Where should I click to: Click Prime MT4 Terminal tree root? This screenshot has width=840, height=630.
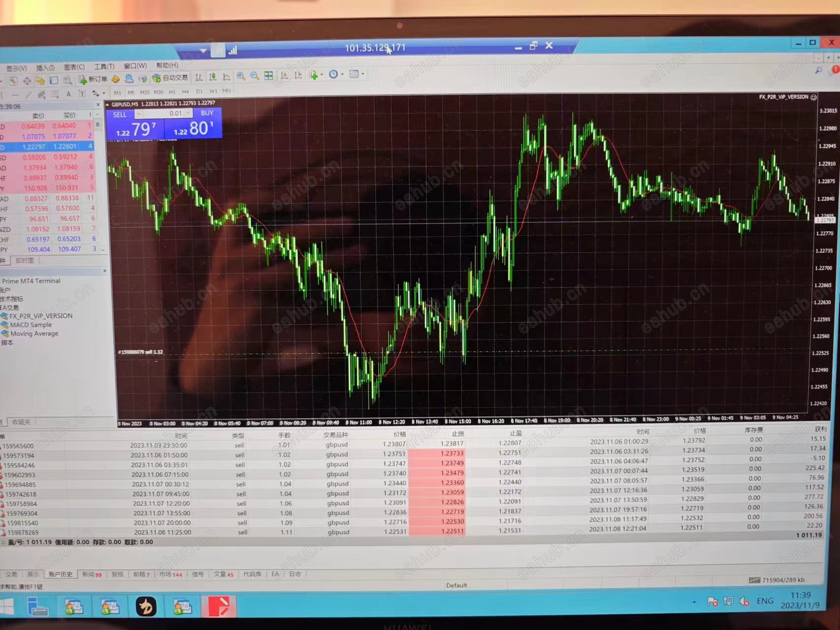[31, 281]
